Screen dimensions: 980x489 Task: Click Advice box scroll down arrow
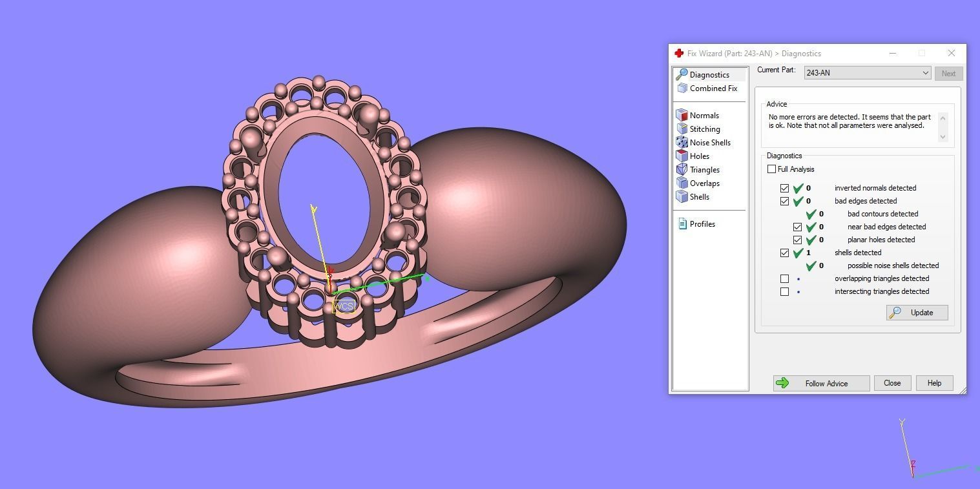(943, 136)
